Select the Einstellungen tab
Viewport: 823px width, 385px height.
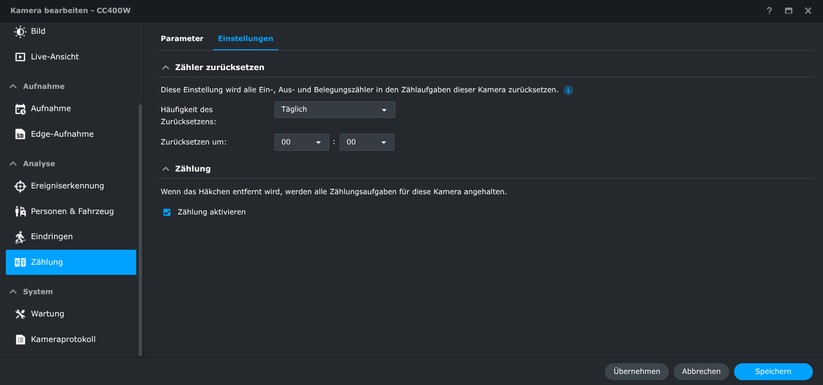245,39
